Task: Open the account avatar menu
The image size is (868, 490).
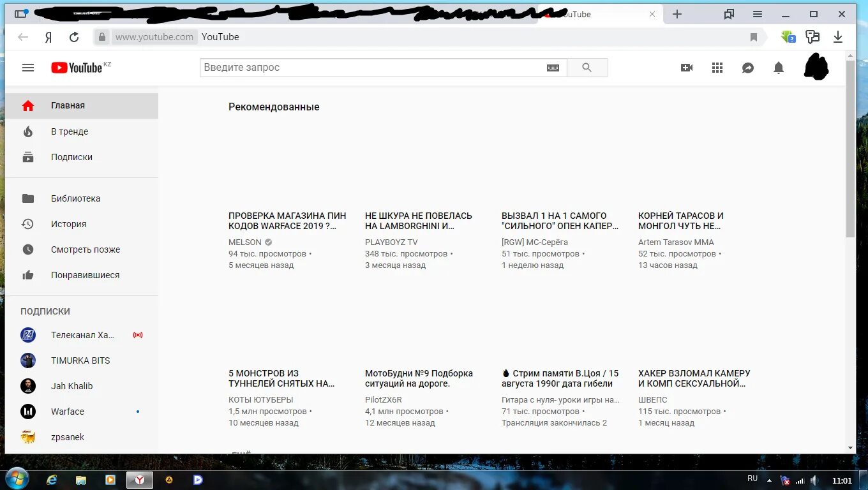Action: 816,67
